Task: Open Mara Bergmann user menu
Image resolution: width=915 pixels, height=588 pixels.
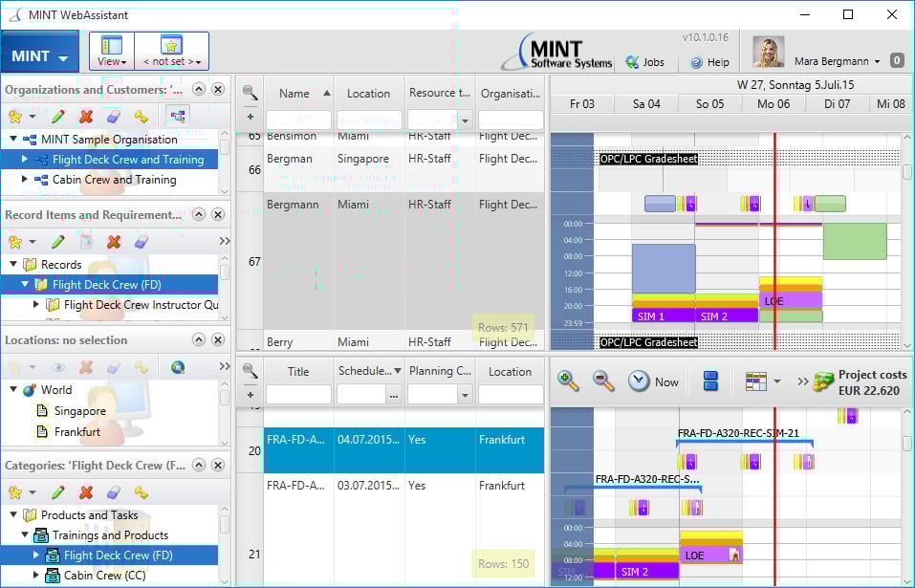Action: click(837, 61)
